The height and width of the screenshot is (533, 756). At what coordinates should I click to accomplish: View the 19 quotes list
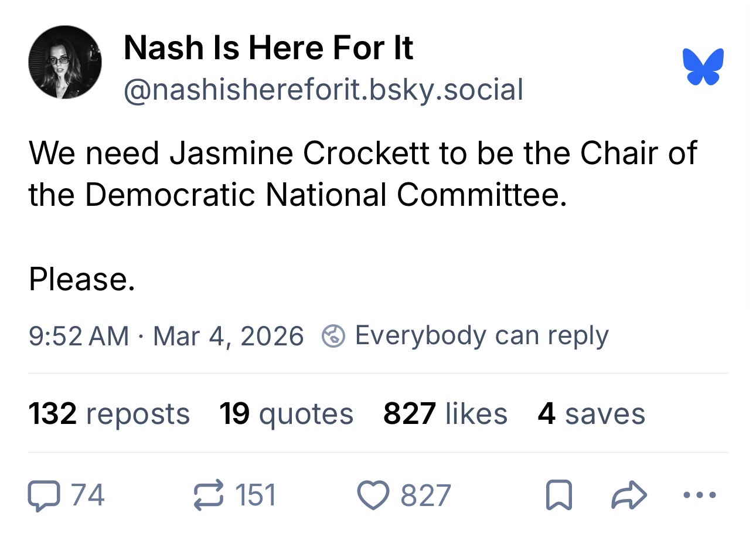coord(286,413)
